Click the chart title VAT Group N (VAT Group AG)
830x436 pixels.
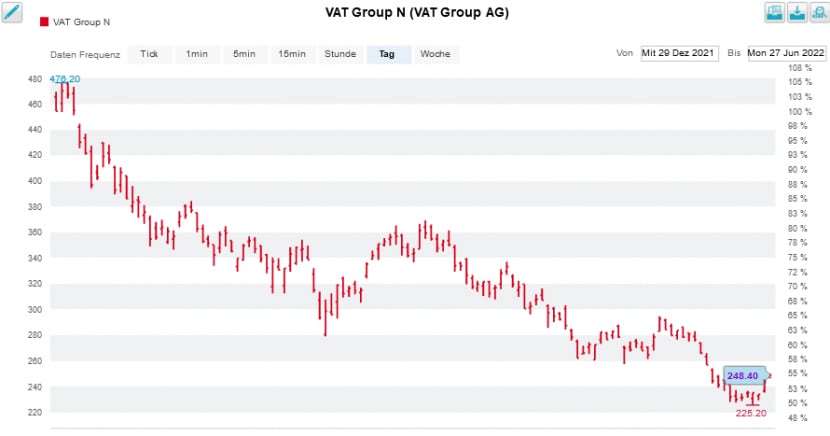(417, 13)
